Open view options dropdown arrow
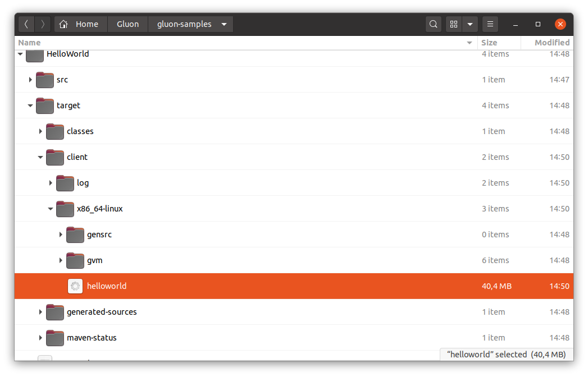 click(x=470, y=24)
